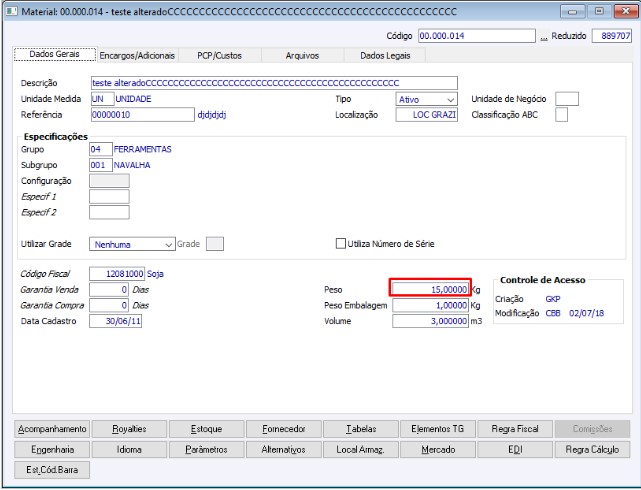Click the Especif 2 field
This screenshot has height=490, width=641.
[x=109, y=213]
